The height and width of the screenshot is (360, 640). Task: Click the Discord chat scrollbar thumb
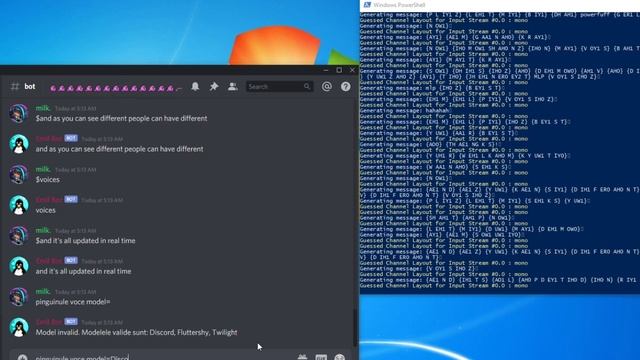click(x=355, y=329)
